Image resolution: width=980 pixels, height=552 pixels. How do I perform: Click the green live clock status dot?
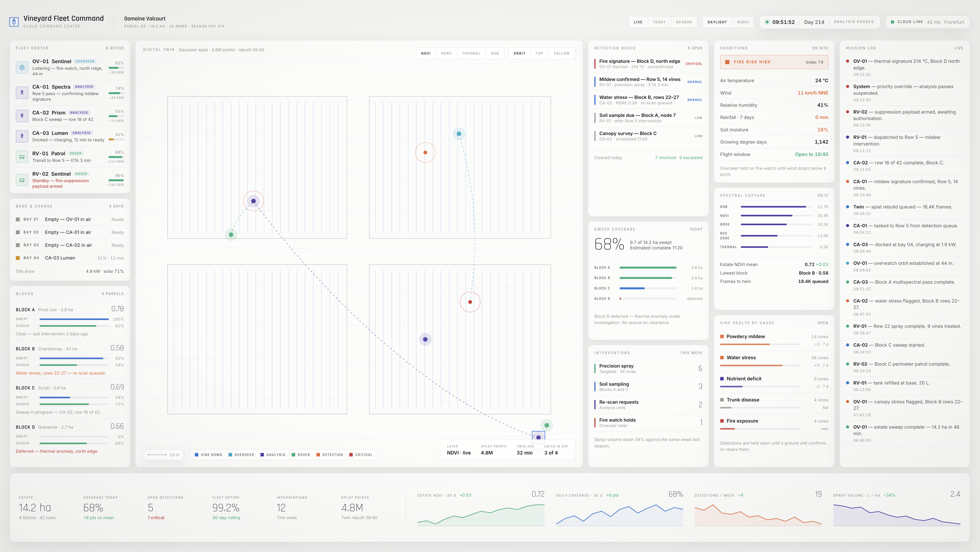(767, 22)
